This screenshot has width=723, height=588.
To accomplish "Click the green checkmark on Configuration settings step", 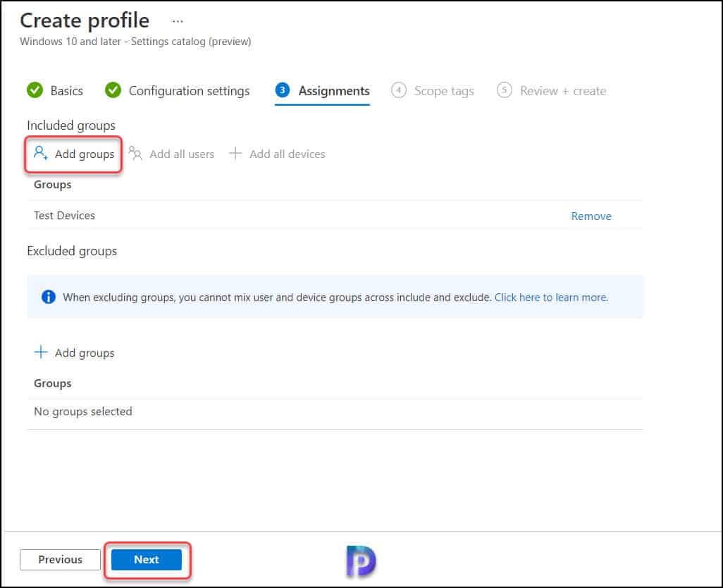I will click(113, 90).
